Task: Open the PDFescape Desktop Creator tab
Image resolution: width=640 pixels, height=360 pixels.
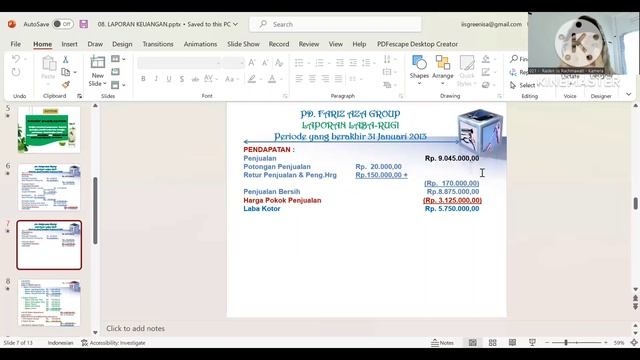Action: click(417, 44)
